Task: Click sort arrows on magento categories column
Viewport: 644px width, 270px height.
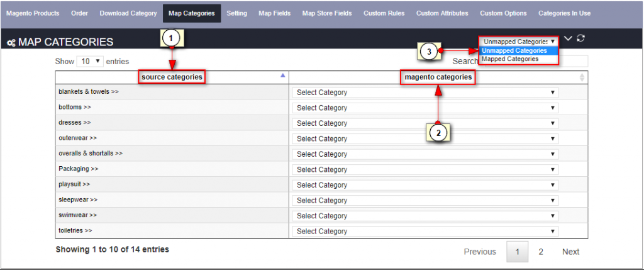Action: (582, 77)
